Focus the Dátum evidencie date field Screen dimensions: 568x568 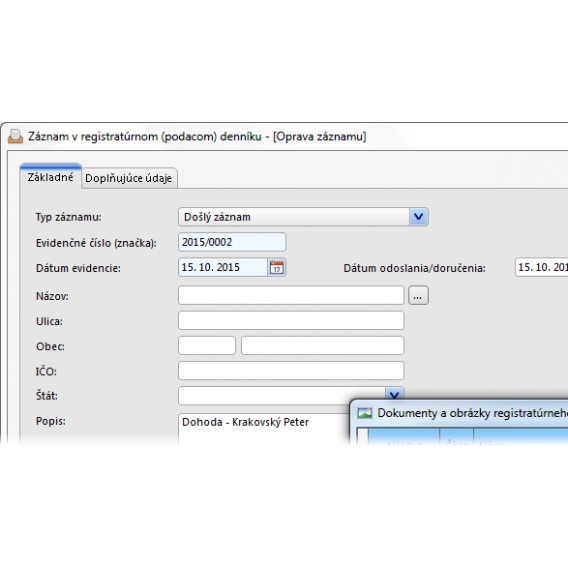(x=223, y=268)
